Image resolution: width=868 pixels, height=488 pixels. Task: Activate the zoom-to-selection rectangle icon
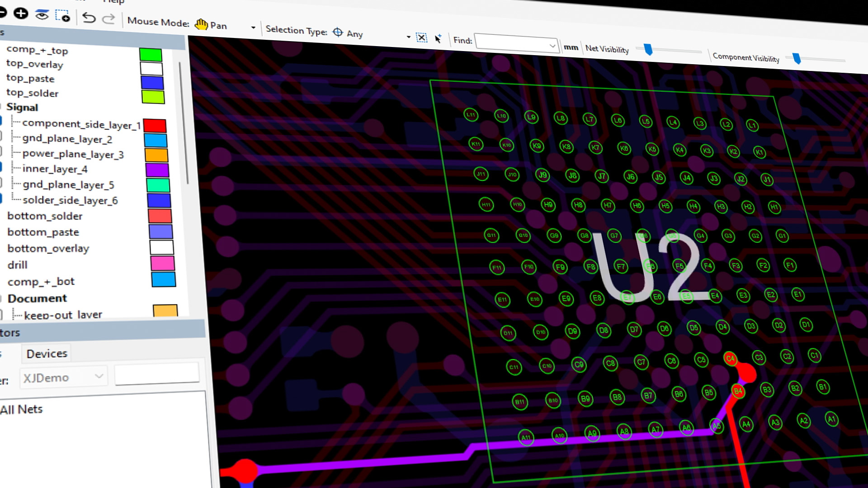(x=62, y=16)
